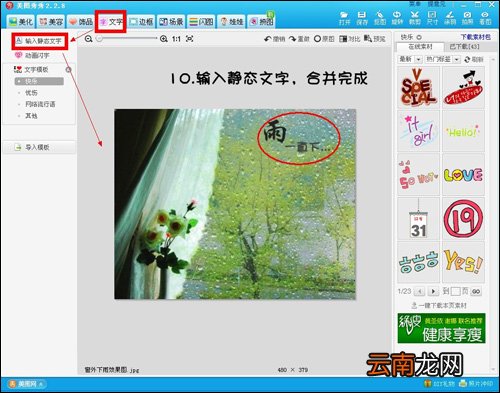
Task: Click the zoom slider handle
Action: (x=99, y=39)
